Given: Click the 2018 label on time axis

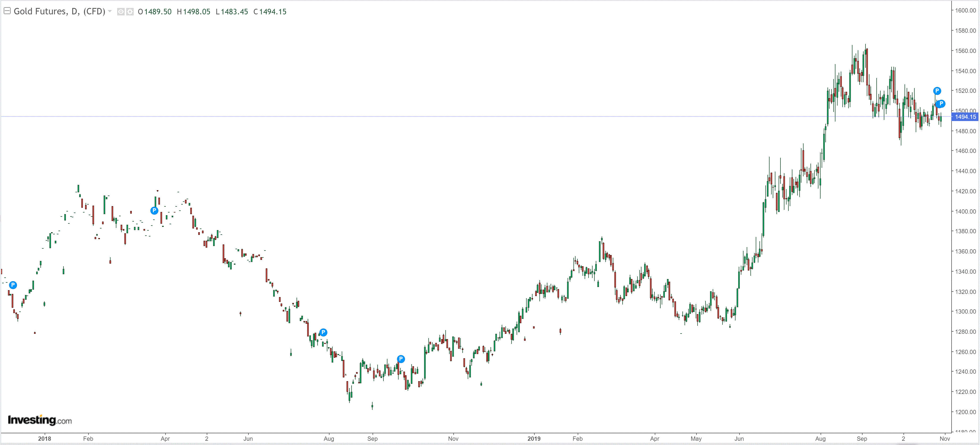Looking at the screenshot, I should click(45, 439).
